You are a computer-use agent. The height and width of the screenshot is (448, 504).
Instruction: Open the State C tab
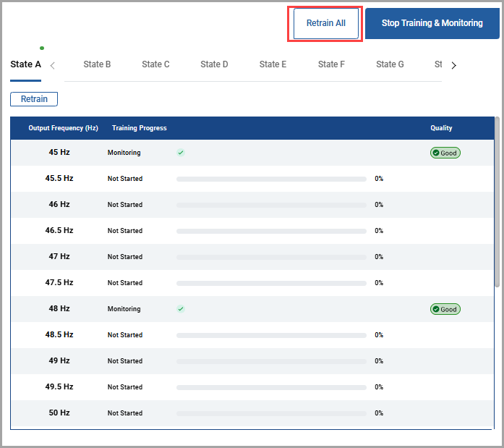(155, 64)
